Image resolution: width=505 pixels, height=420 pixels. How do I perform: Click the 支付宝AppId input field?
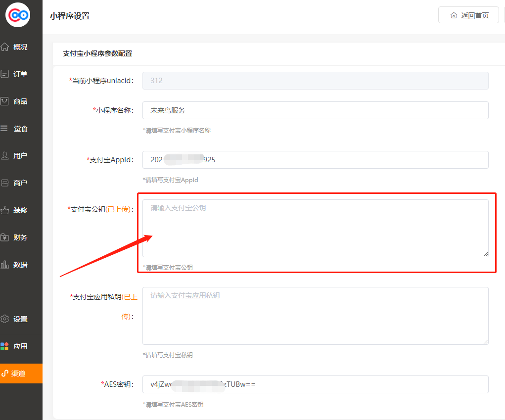[315, 160]
